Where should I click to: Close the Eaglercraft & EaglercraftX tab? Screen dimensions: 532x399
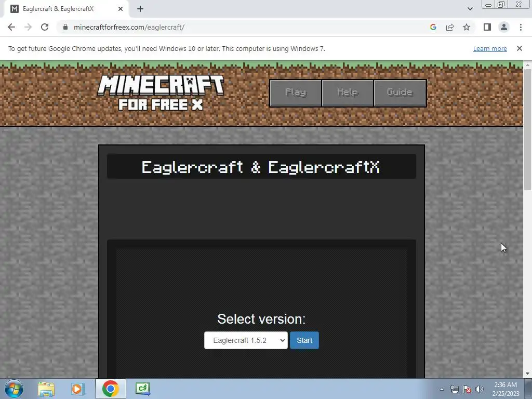[x=121, y=9]
